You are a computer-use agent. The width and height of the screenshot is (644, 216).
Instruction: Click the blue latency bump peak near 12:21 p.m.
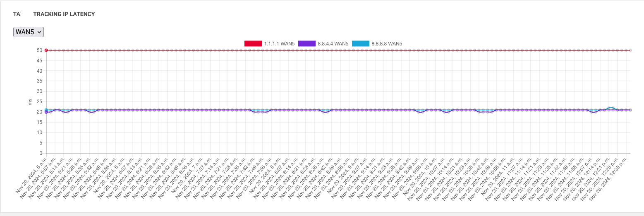click(610, 107)
